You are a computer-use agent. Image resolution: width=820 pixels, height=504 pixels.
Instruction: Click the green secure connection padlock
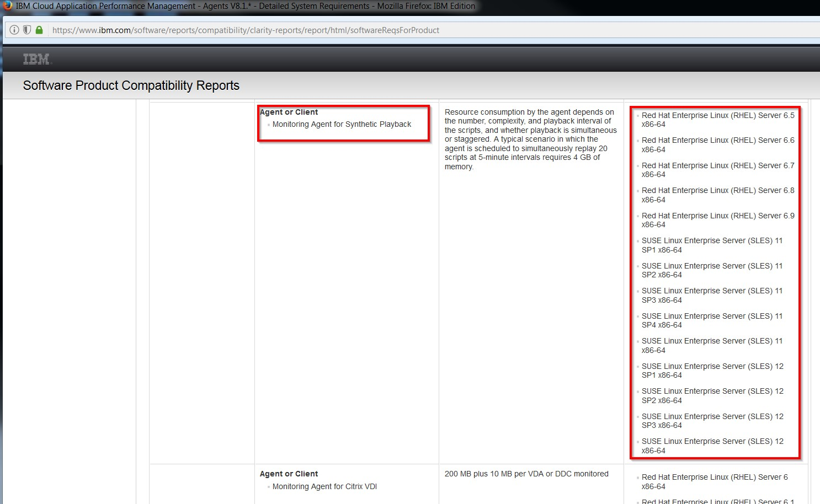tap(39, 30)
